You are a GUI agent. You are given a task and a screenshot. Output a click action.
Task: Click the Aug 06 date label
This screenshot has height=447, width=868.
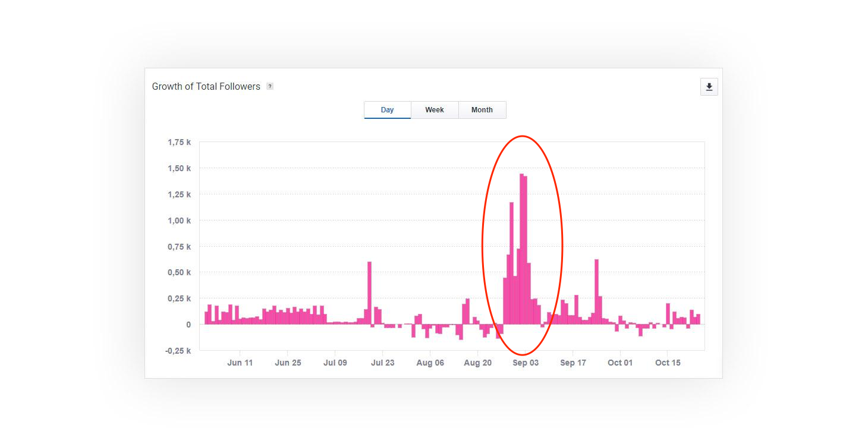click(x=430, y=363)
